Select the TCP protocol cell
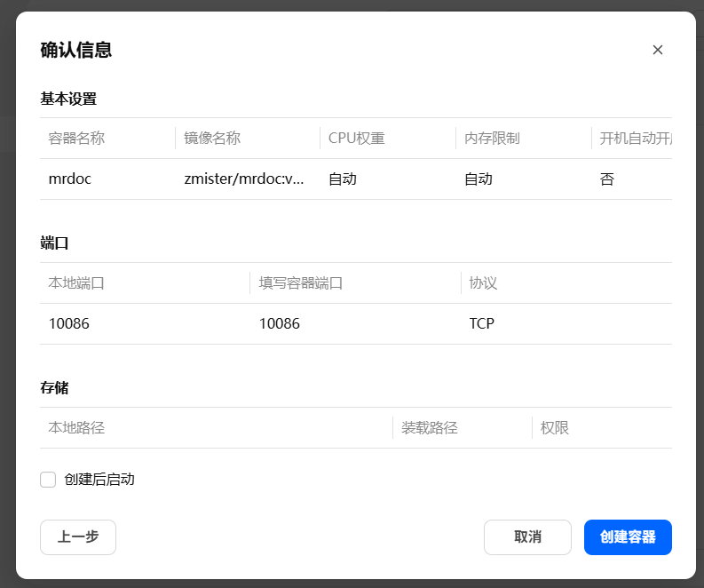The image size is (704, 588). tap(482, 323)
